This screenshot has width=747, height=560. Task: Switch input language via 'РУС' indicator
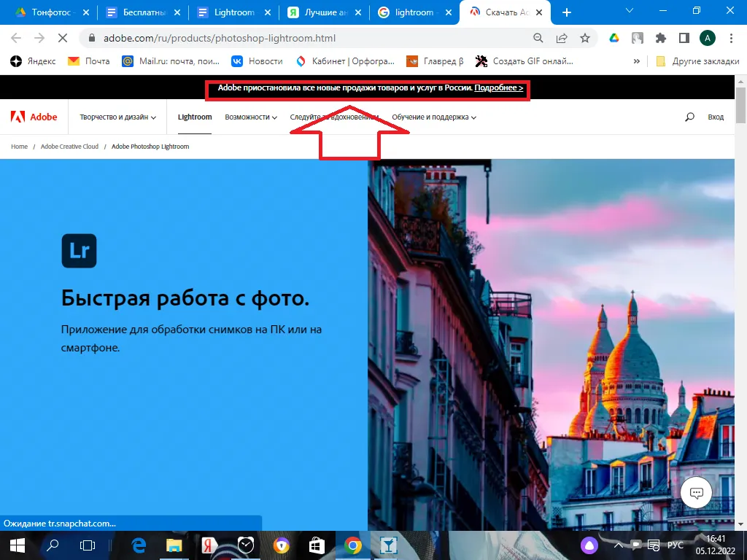coord(676,545)
